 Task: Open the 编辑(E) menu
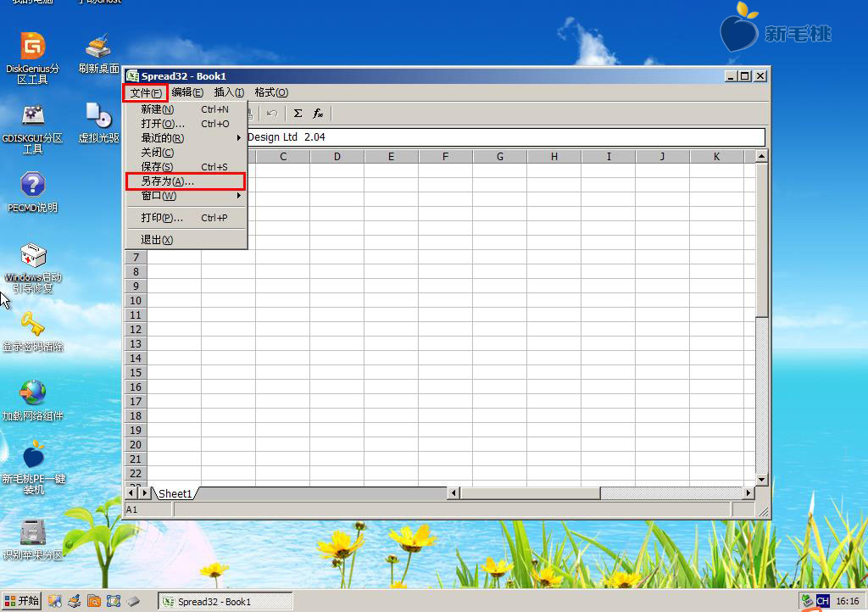[187, 92]
